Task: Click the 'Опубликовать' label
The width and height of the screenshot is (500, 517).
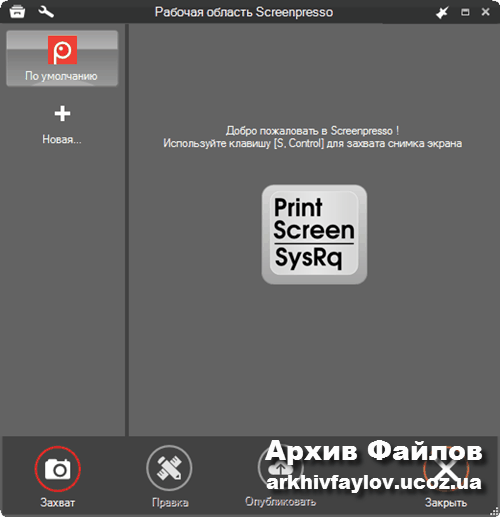Action: click(281, 502)
